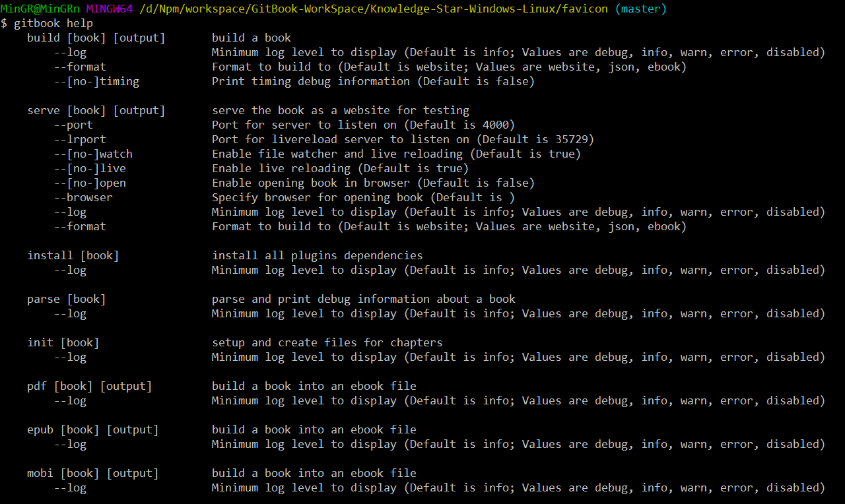Click the 'install [book]' command line
Viewport: 845px width, 504px height.
(73, 255)
